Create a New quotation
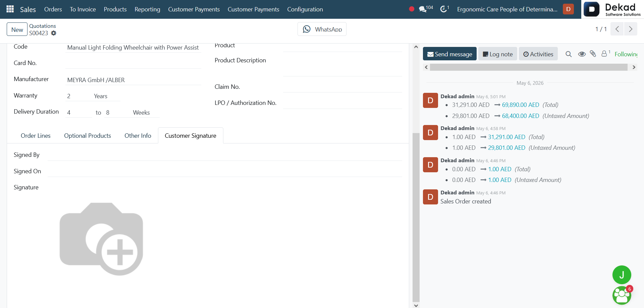 click(x=17, y=29)
